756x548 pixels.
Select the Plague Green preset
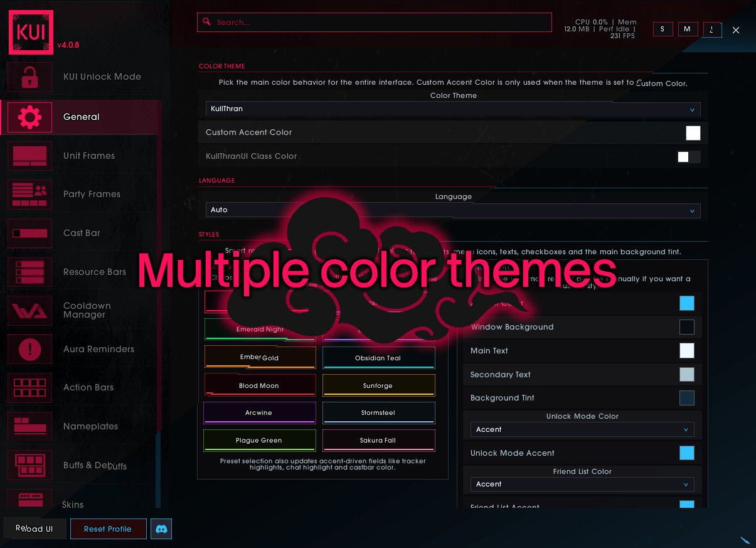259,441
